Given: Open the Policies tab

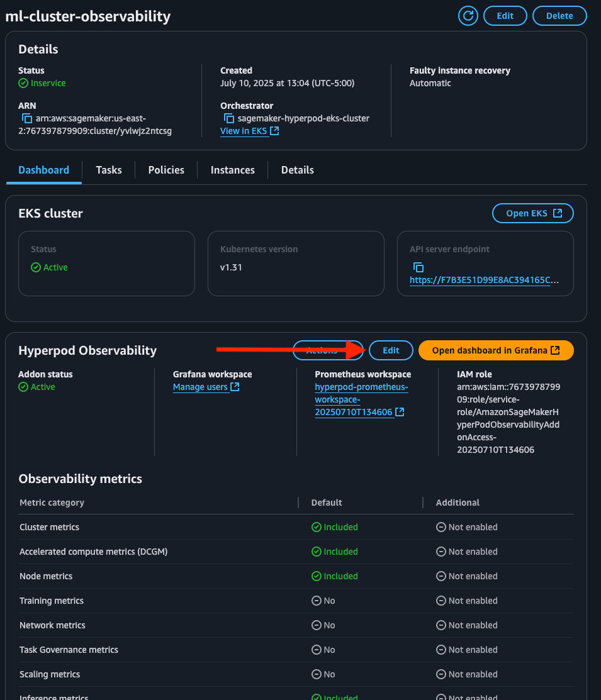Looking at the screenshot, I should point(166,170).
